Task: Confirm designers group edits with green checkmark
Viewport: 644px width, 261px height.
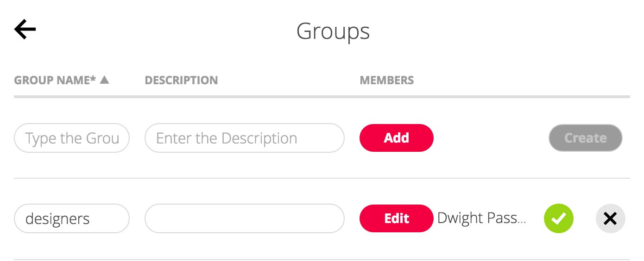Action: click(559, 218)
